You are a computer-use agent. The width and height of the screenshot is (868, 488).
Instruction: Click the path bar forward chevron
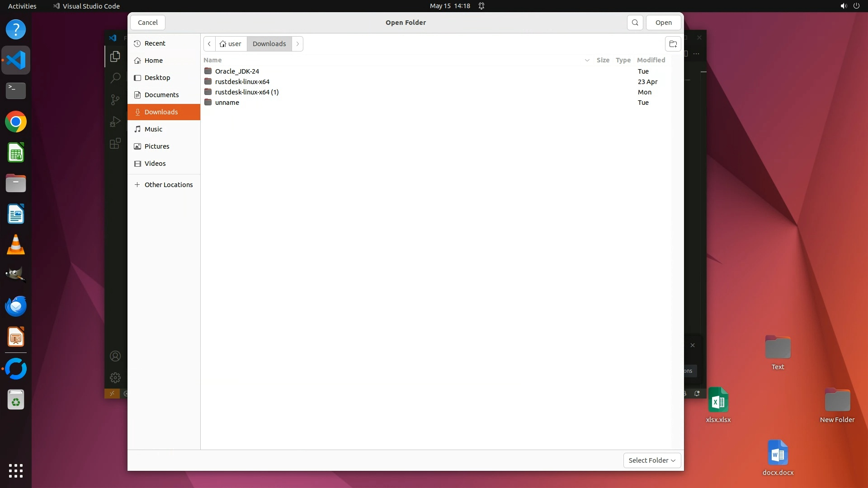pos(297,44)
